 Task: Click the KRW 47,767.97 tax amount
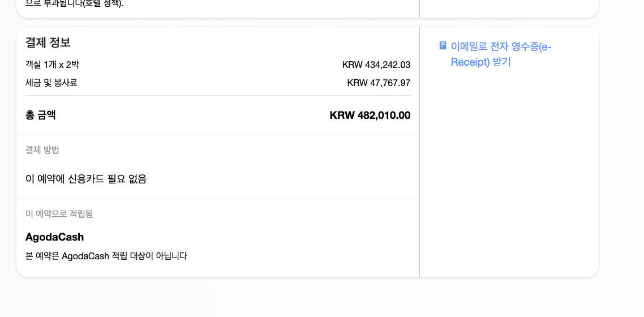click(379, 83)
